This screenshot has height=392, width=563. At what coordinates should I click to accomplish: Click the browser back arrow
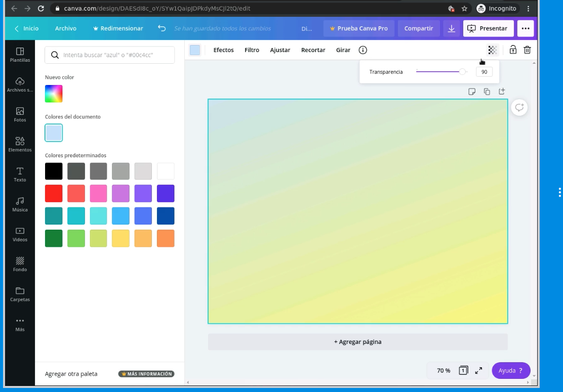(14, 8)
